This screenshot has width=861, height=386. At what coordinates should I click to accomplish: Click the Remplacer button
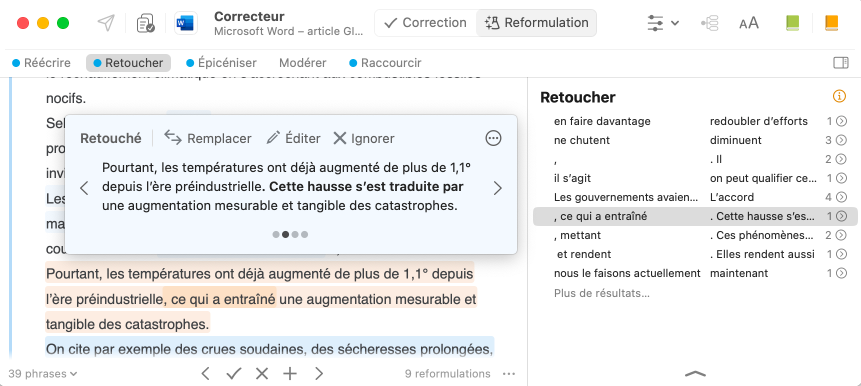[x=208, y=138]
